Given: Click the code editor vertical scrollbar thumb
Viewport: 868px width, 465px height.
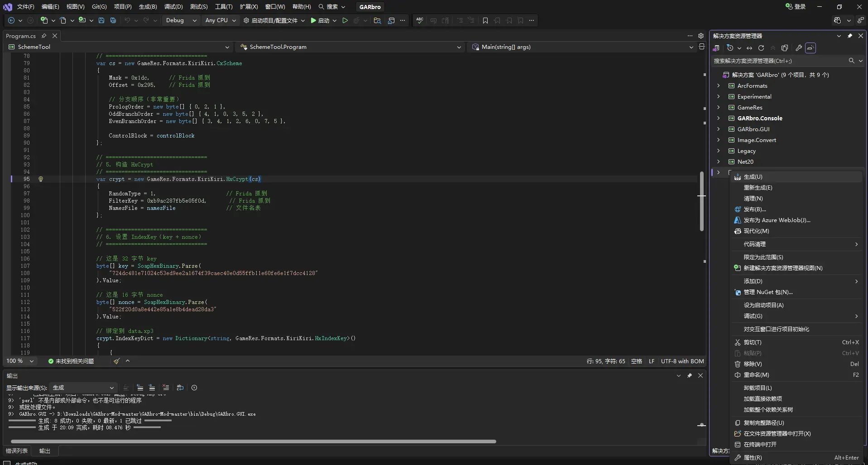Looking at the screenshot, I should click(x=701, y=201).
